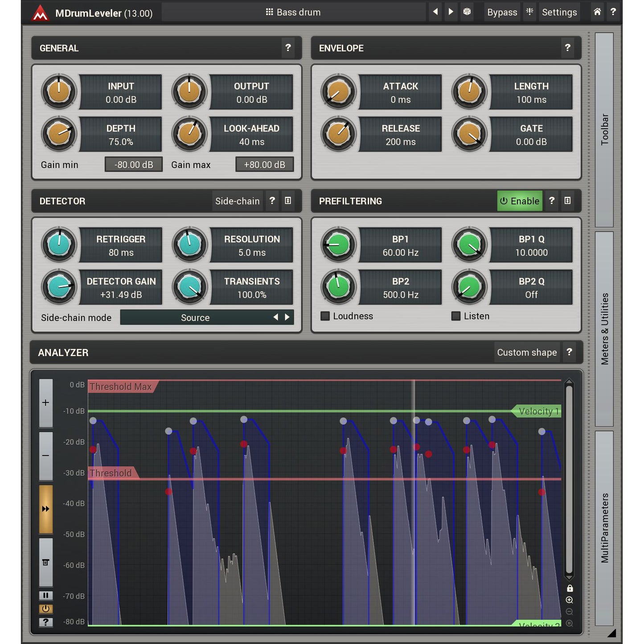Disable Prefiltering via the Enable toggle
Image resolution: width=644 pixels, height=644 pixels.
click(520, 201)
